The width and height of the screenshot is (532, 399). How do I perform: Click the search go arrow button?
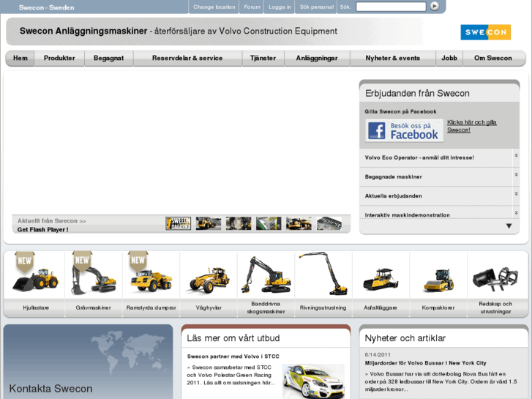click(x=434, y=6)
